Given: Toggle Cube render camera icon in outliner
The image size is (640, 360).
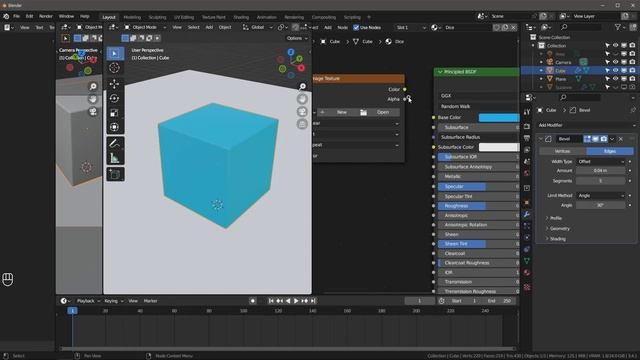Looking at the screenshot, I should 632,71.
